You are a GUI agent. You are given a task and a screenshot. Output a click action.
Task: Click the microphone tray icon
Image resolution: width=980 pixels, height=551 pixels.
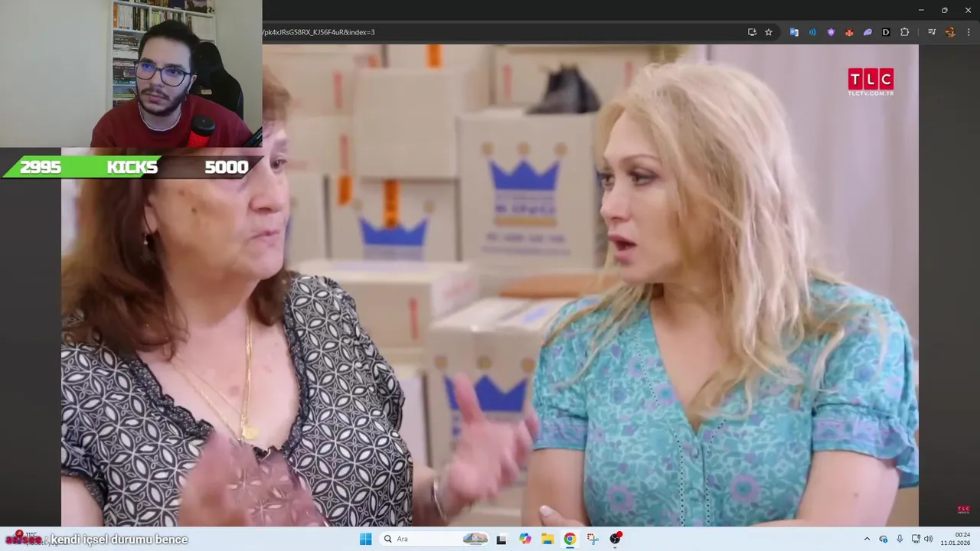click(x=900, y=539)
